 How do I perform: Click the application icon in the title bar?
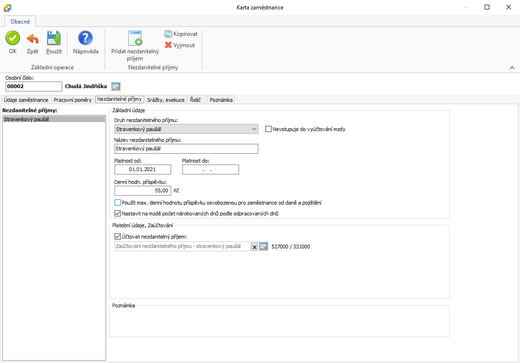[x=7, y=7]
